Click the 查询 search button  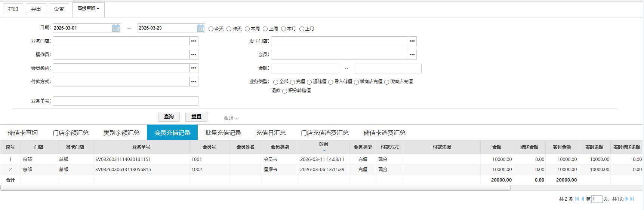[169, 117]
